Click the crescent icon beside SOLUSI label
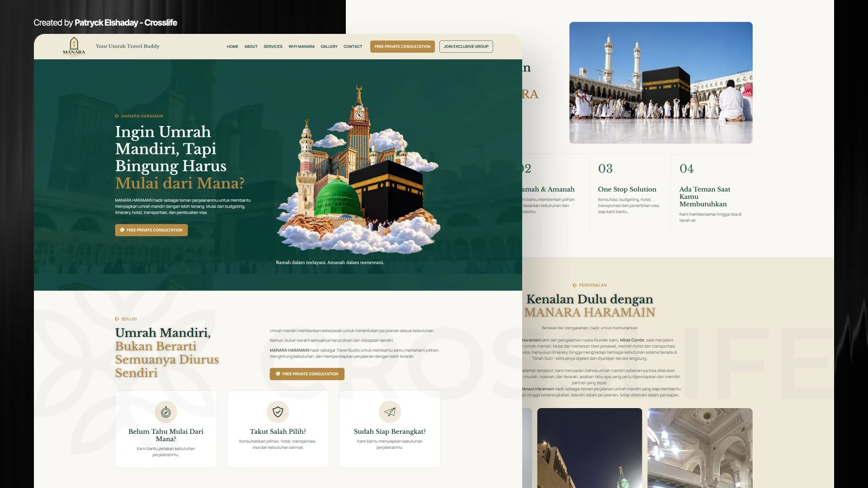The image size is (868, 488). [x=117, y=319]
